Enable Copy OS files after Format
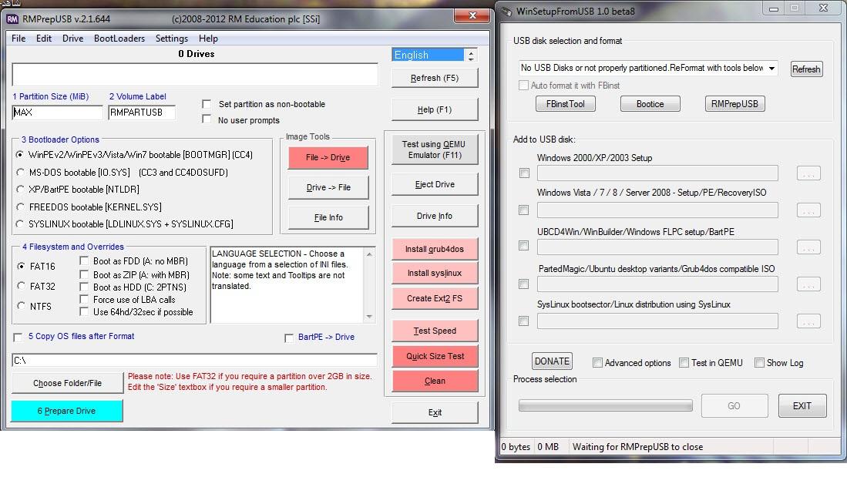The image size is (847, 504). tap(18, 337)
